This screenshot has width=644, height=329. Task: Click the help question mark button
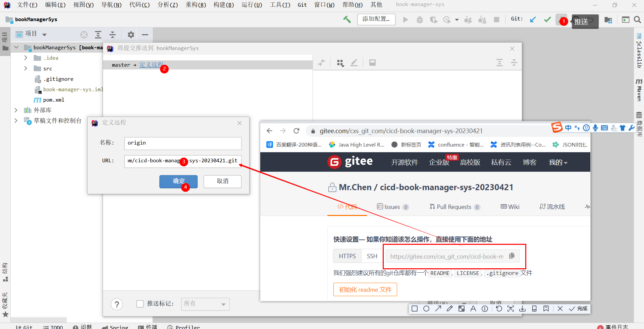point(117,304)
